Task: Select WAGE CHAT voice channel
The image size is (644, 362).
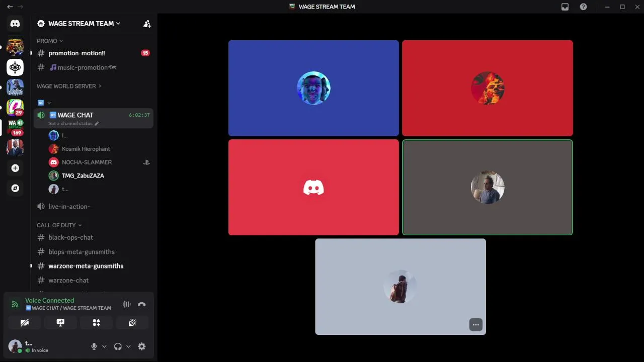Action: coord(93,118)
